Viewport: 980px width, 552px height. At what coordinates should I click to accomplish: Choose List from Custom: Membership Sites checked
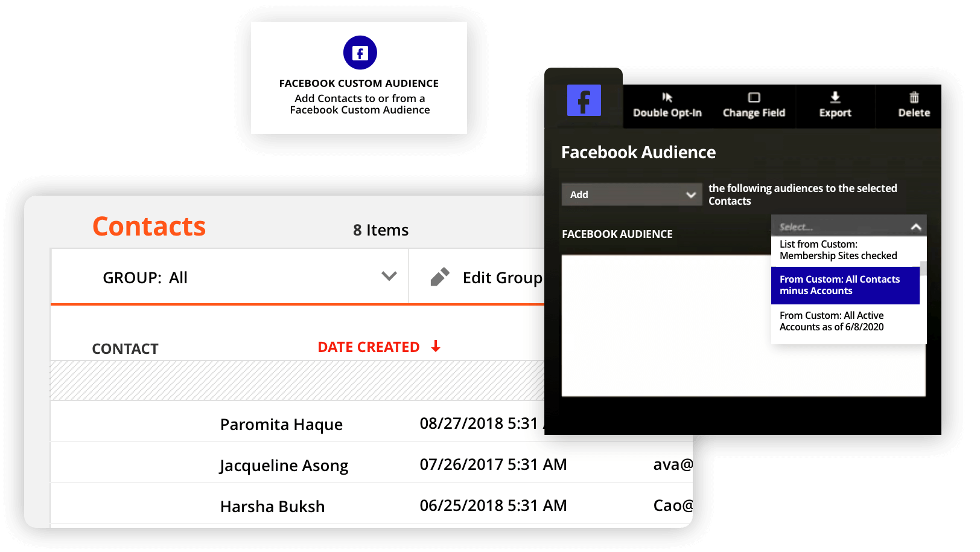[x=838, y=249]
